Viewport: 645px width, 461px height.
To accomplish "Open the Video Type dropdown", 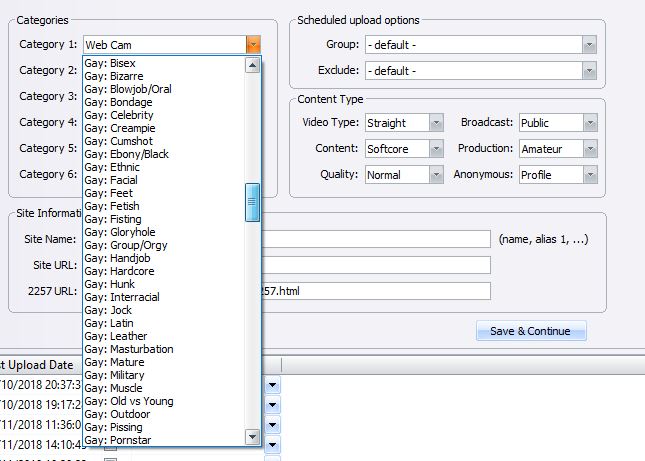I will click(436, 123).
